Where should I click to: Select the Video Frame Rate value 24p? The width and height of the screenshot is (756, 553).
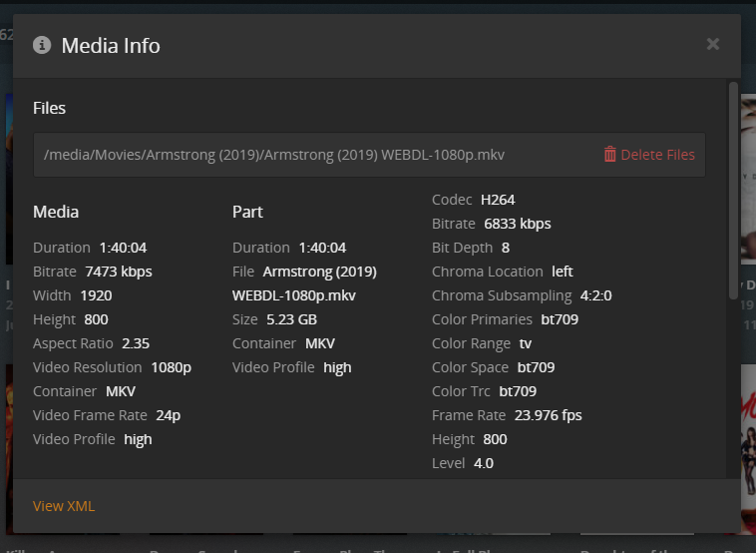tap(168, 415)
